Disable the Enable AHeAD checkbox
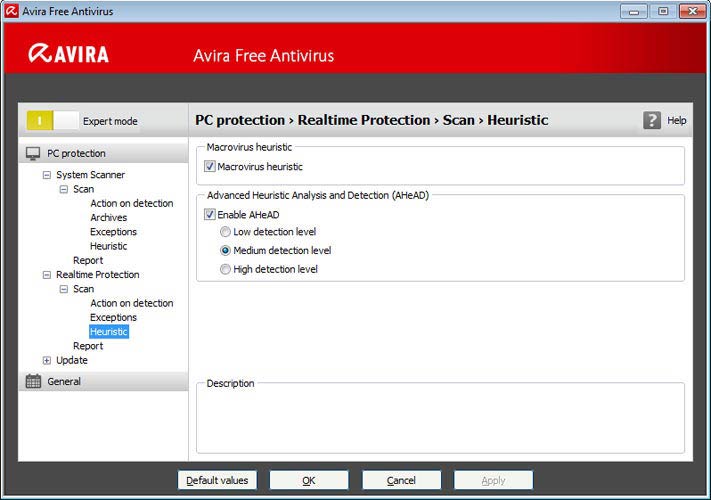Image resolution: width=711 pixels, height=500 pixels. [x=210, y=214]
